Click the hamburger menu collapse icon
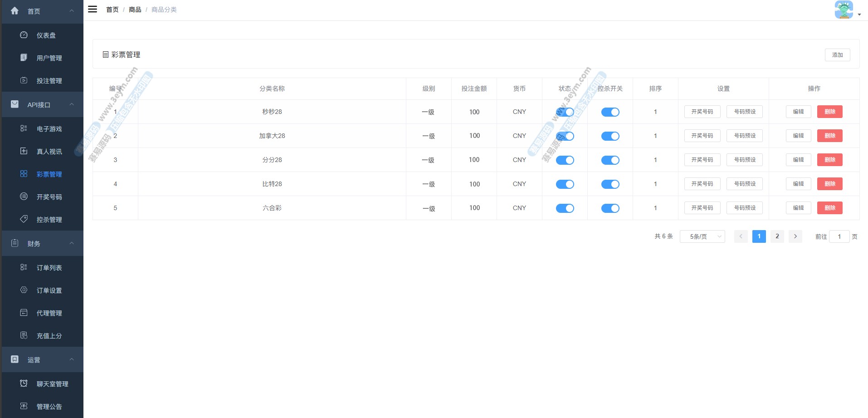Screen dimensions: 868x418 (93, 9)
